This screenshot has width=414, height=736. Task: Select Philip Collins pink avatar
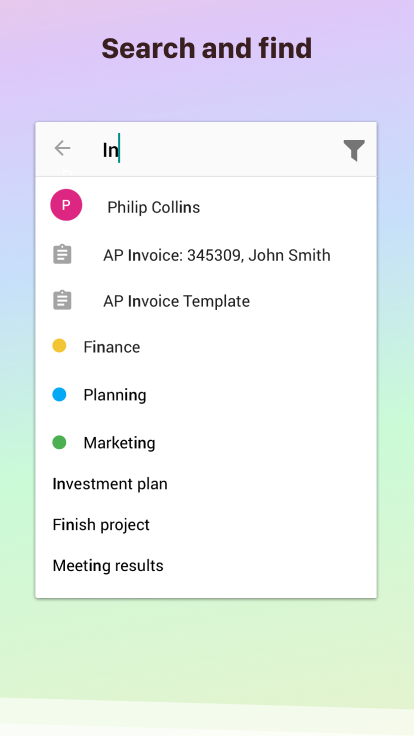(x=66, y=205)
